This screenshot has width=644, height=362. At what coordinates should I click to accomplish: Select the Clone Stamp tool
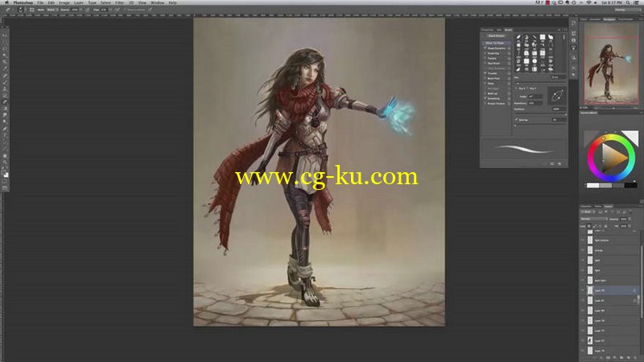[5, 88]
